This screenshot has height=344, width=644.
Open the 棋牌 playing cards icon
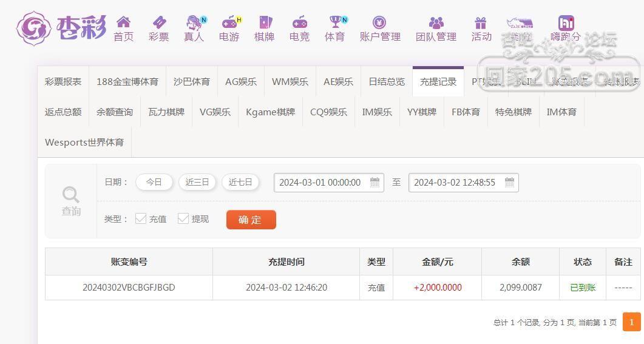pos(265,22)
